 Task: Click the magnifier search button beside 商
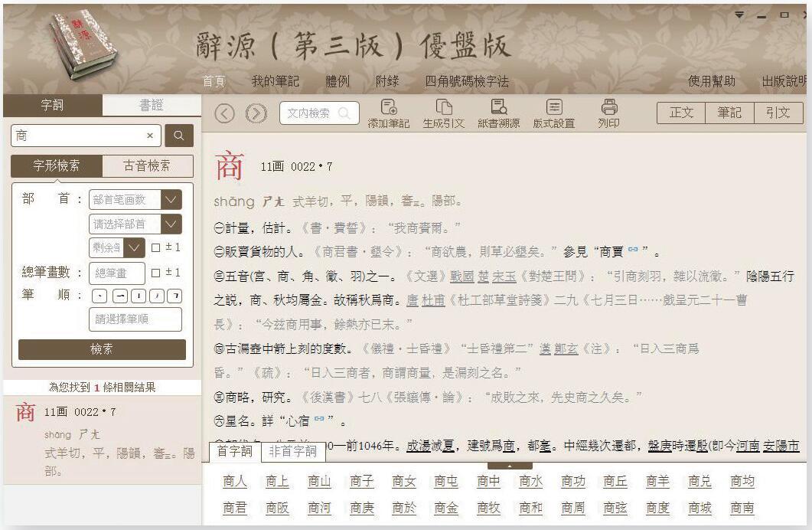pyautogui.click(x=179, y=136)
